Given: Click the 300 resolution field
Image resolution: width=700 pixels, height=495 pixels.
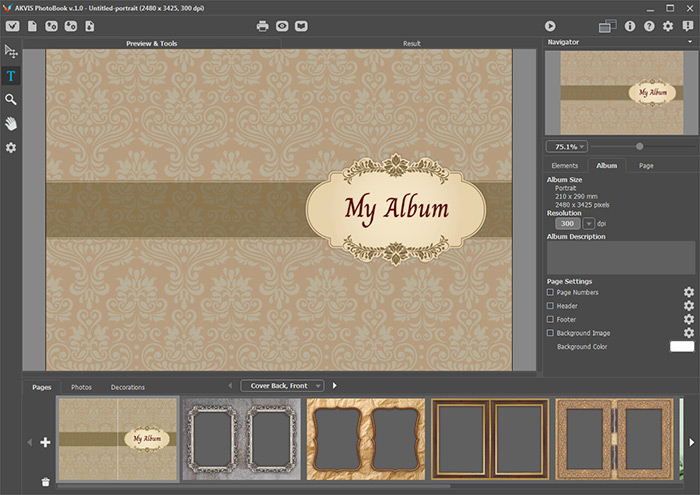Looking at the screenshot, I should pos(567,223).
